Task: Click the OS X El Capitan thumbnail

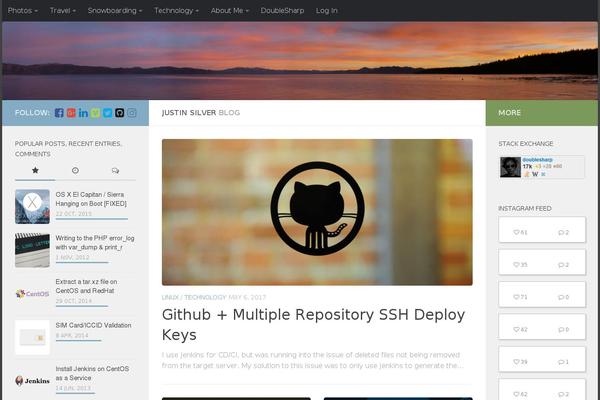Action: 33,207
